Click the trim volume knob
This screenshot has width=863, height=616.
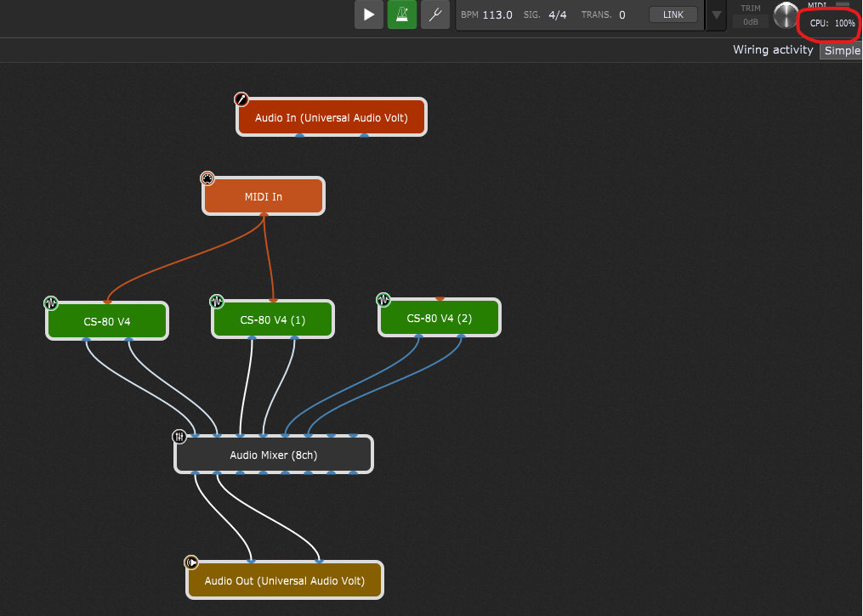(786, 15)
